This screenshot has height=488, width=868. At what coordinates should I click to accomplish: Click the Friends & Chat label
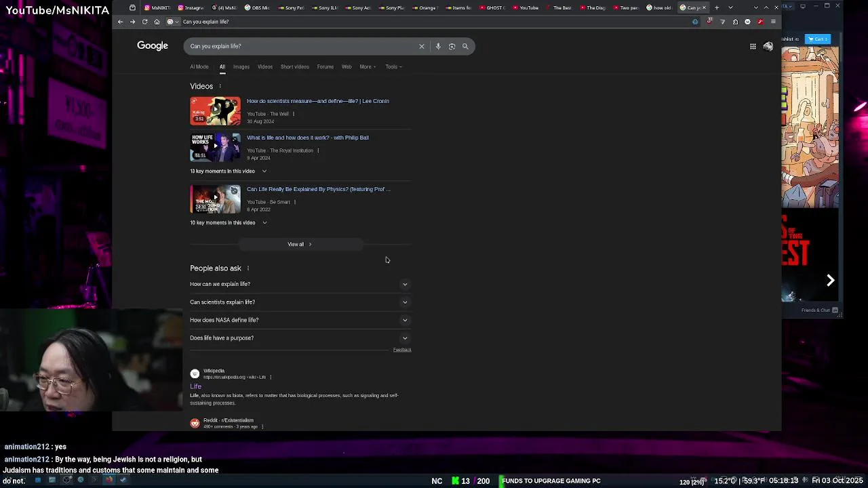(x=816, y=310)
